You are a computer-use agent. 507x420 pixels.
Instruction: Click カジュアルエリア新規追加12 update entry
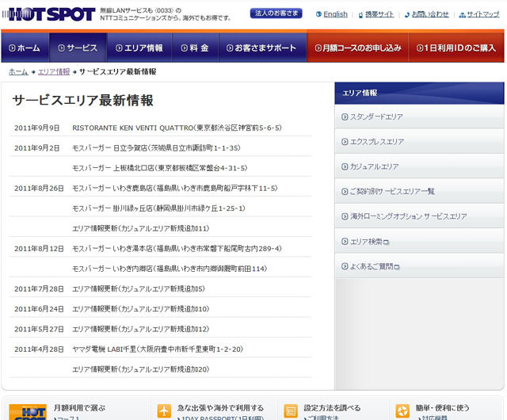(x=141, y=329)
